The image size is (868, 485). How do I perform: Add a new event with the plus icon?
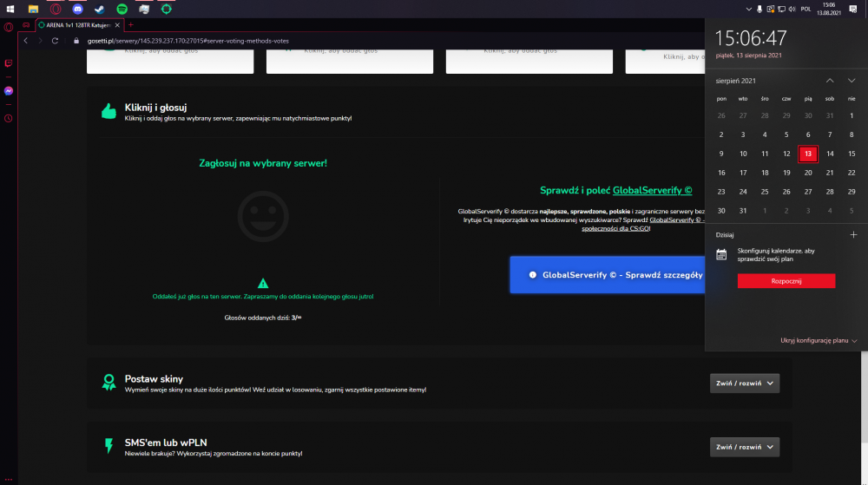click(x=853, y=234)
